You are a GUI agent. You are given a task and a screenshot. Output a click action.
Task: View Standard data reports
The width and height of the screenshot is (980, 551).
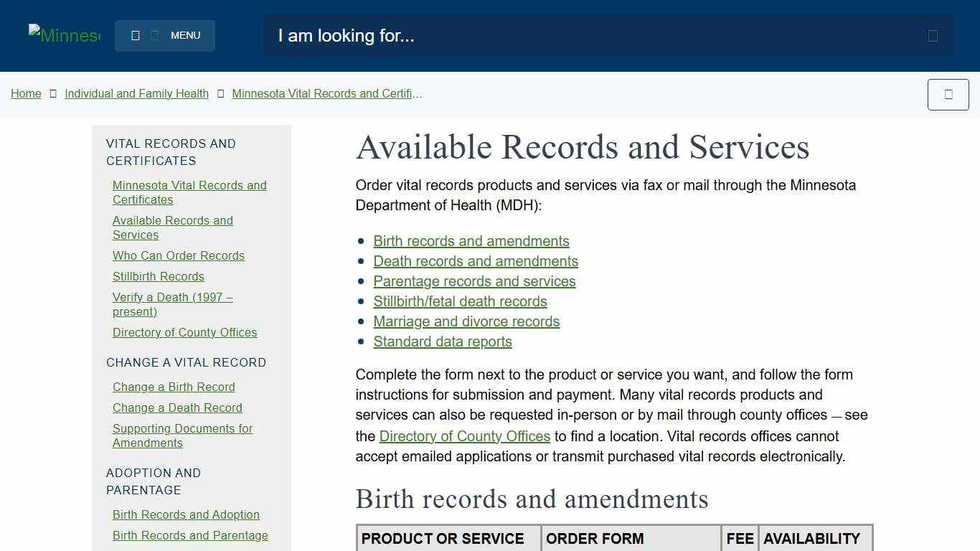click(x=443, y=342)
